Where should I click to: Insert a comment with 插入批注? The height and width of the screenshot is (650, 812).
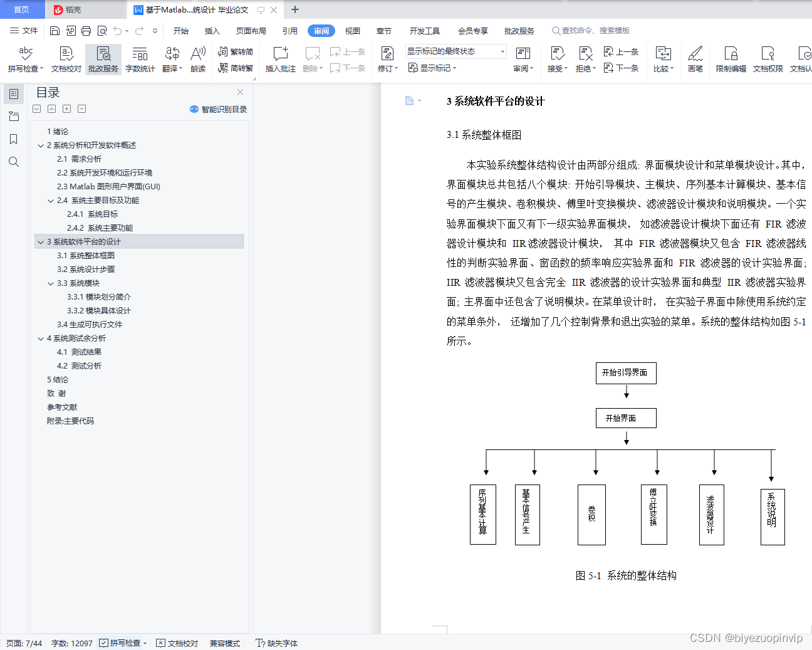pyautogui.click(x=281, y=60)
